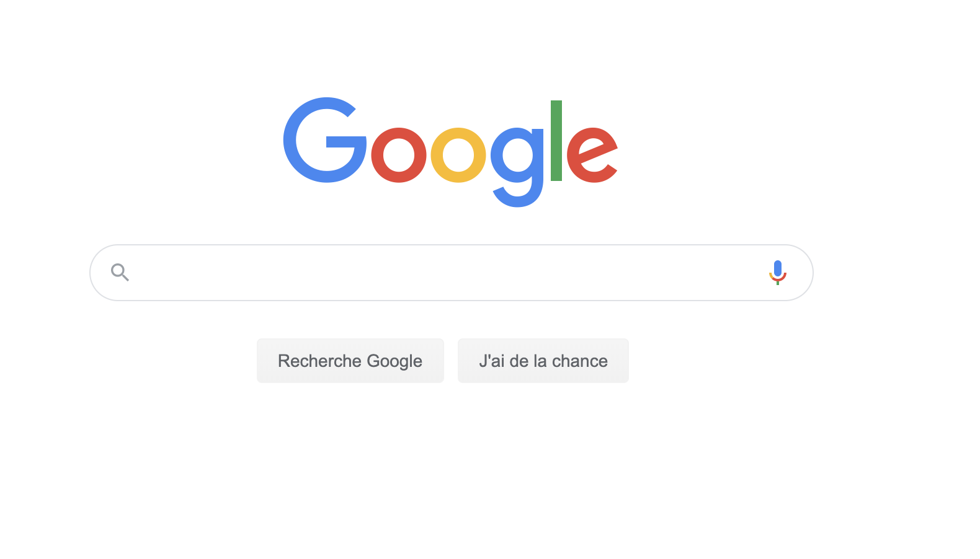Click the gap between the two search buttons
The width and height of the screenshot is (980, 559).
pos(451,361)
